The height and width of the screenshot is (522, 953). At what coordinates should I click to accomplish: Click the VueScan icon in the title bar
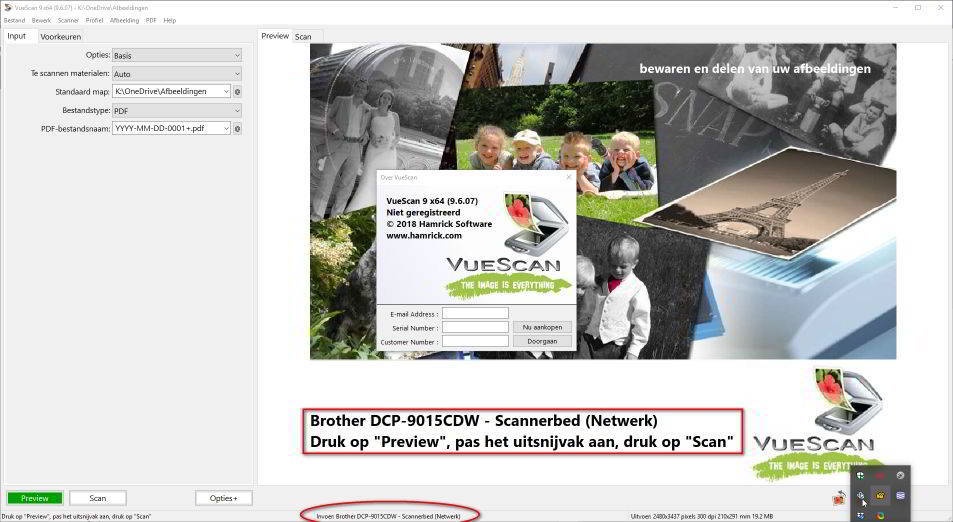click(x=8, y=7)
